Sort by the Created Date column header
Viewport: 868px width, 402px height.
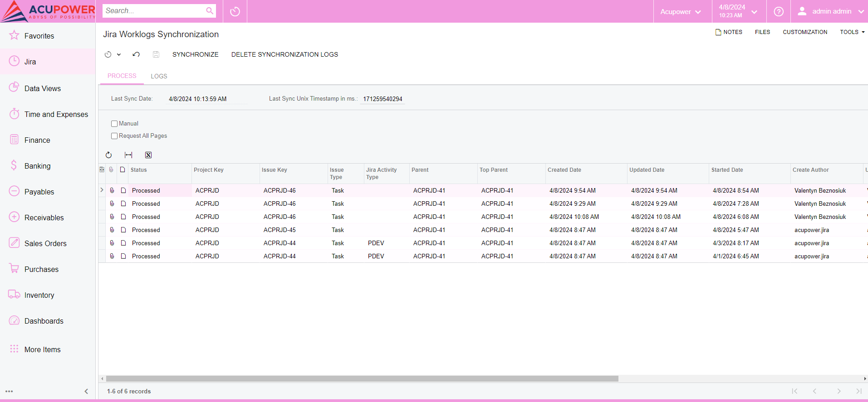pos(586,174)
